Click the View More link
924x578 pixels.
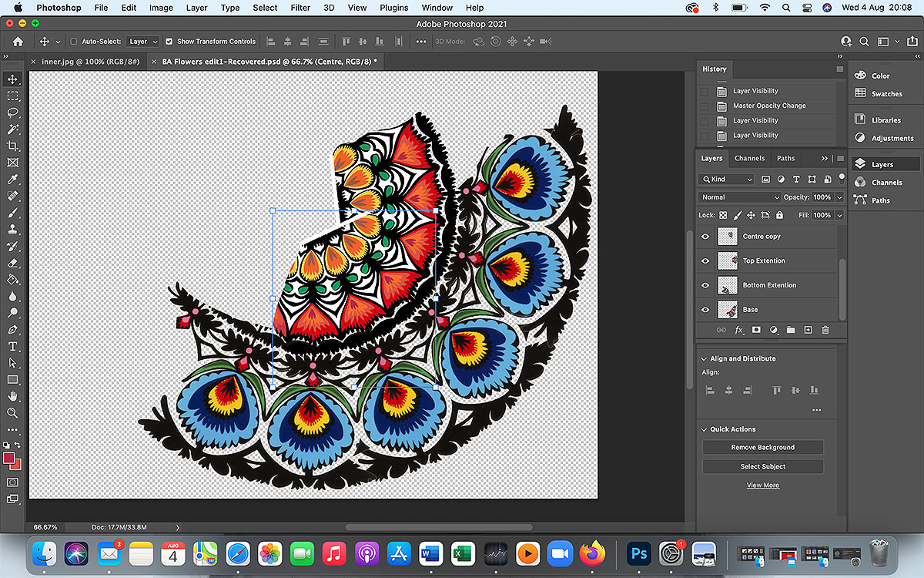coord(762,486)
